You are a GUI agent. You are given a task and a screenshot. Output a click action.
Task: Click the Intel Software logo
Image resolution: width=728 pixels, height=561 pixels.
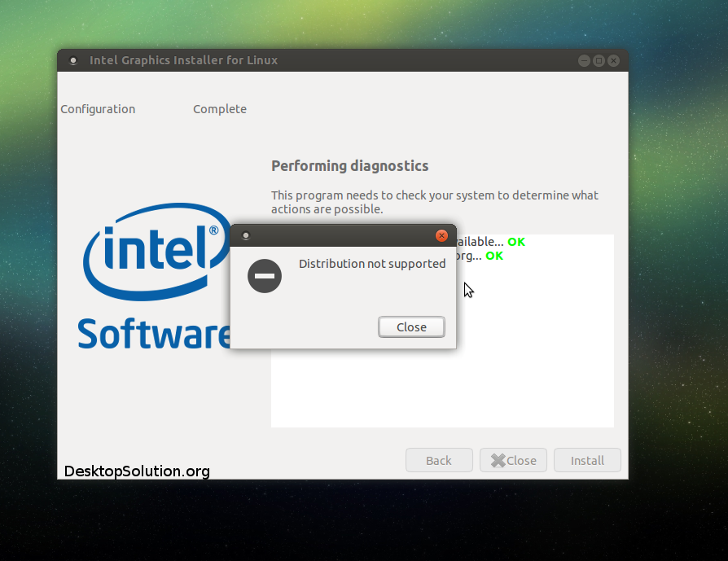click(155, 277)
